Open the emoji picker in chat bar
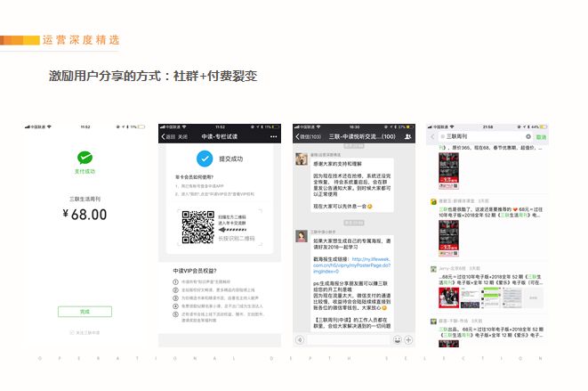Screen dimensions: 588x391 (397, 340)
